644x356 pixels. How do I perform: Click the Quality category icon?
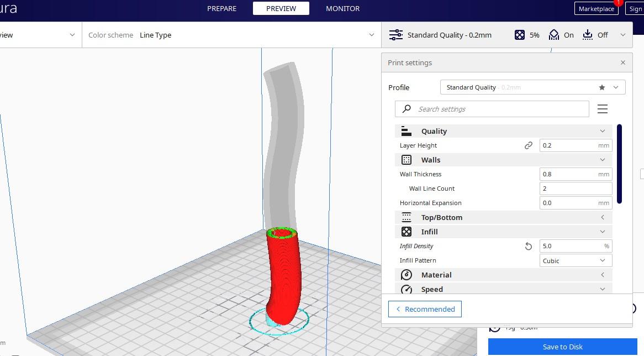click(406, 131)
